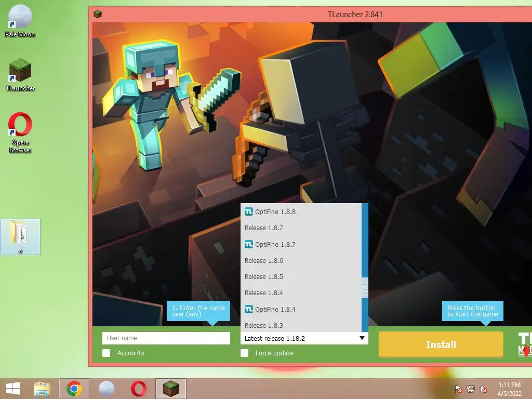Pick Release 1.8.5 version

point(301,277)
